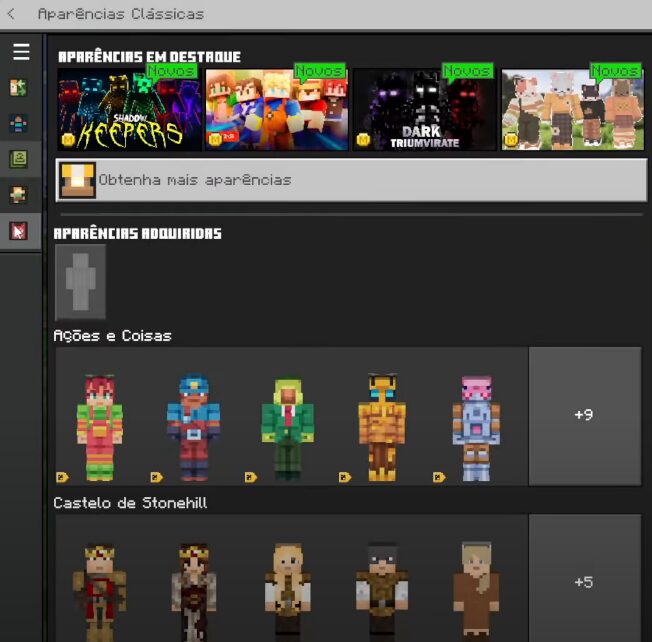Select the blank gray acquired skin slot

(x=80, y=282)
